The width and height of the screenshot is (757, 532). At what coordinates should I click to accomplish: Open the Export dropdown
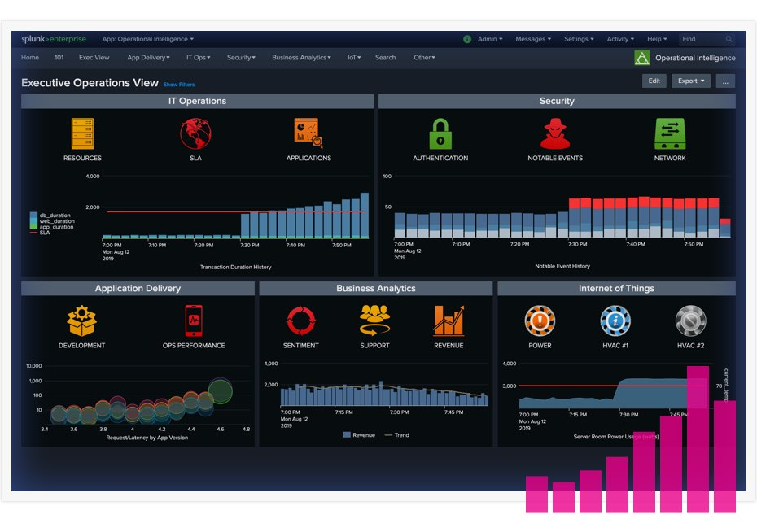coord(691,81)
